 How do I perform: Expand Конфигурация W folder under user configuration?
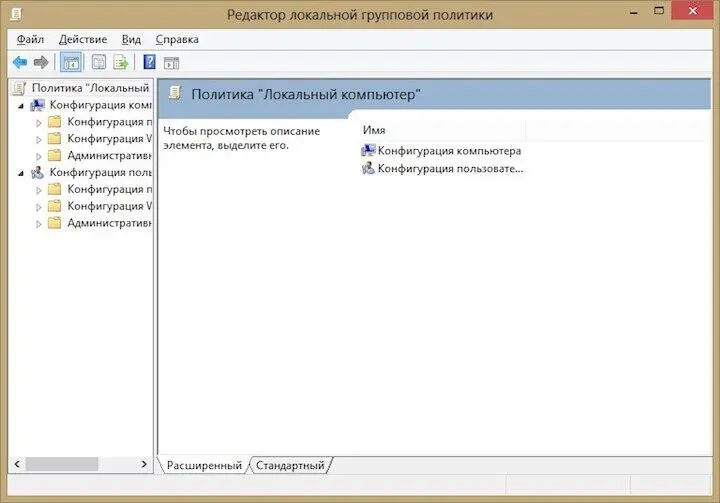(x=39, y=207)
